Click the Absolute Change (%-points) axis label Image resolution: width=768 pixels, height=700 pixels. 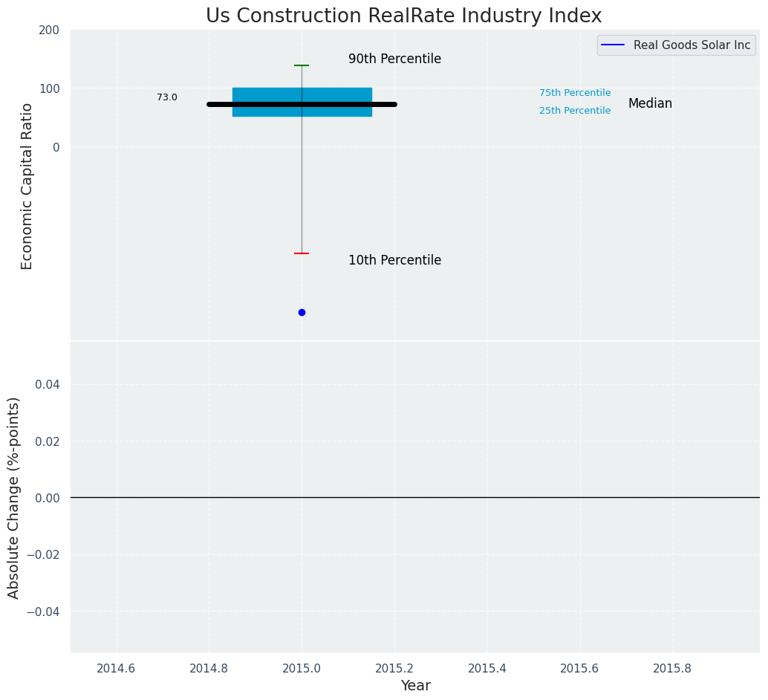[x=14, y=497]
